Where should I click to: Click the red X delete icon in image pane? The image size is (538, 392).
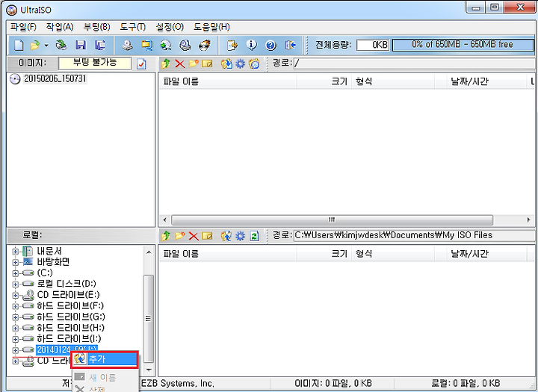coord(180,63)
